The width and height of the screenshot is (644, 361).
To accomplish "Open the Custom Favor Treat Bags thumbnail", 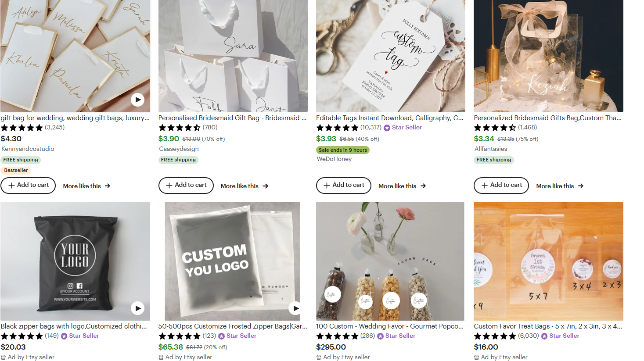I will tap(548, 261).
